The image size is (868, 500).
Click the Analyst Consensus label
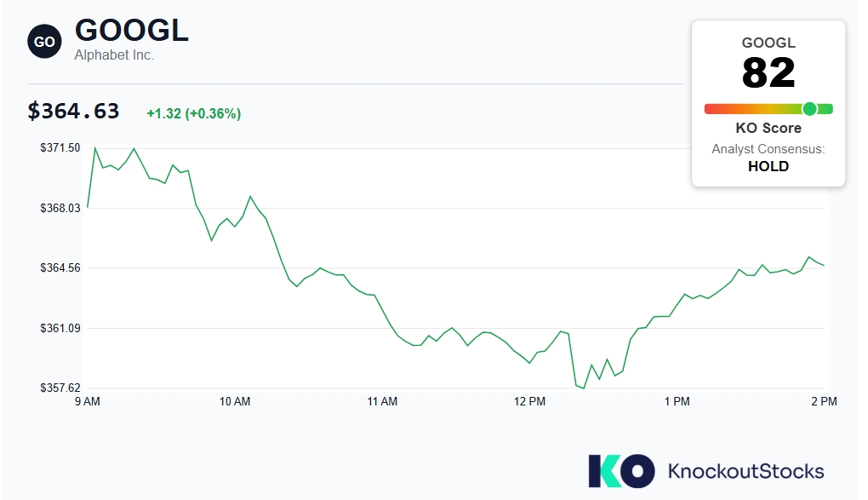pyautogui.click(x=768, y=149)
